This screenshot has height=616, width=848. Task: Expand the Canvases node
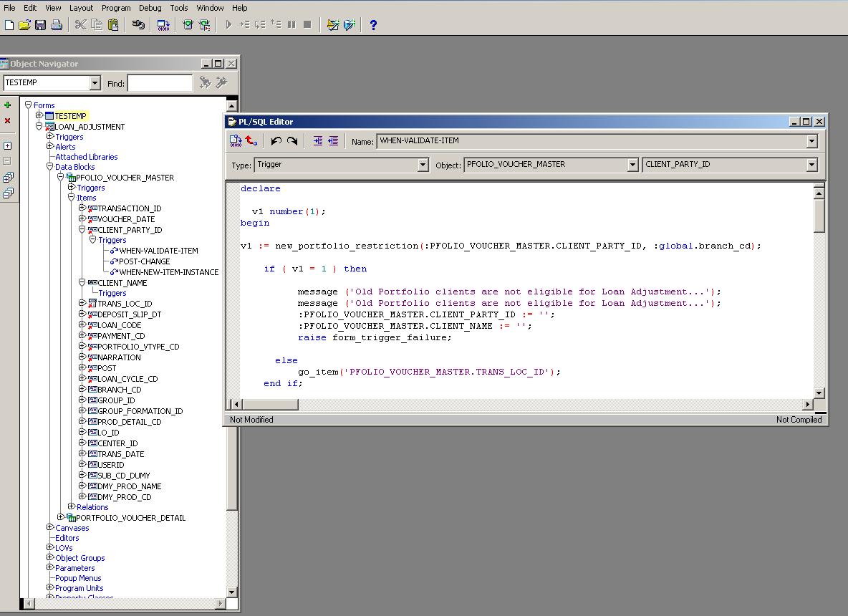(49, 527)
